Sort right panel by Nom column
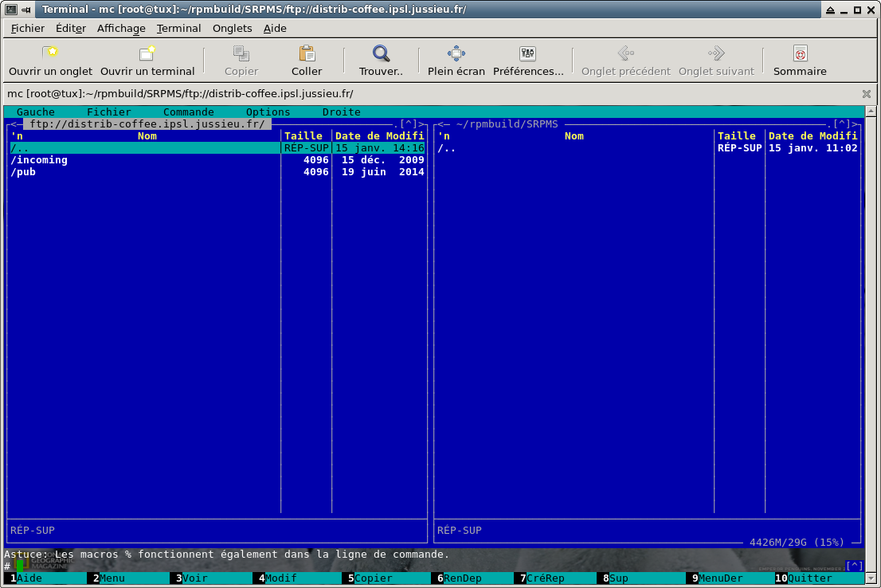Viewport: 881px width, 588px height. click(574, 136)
